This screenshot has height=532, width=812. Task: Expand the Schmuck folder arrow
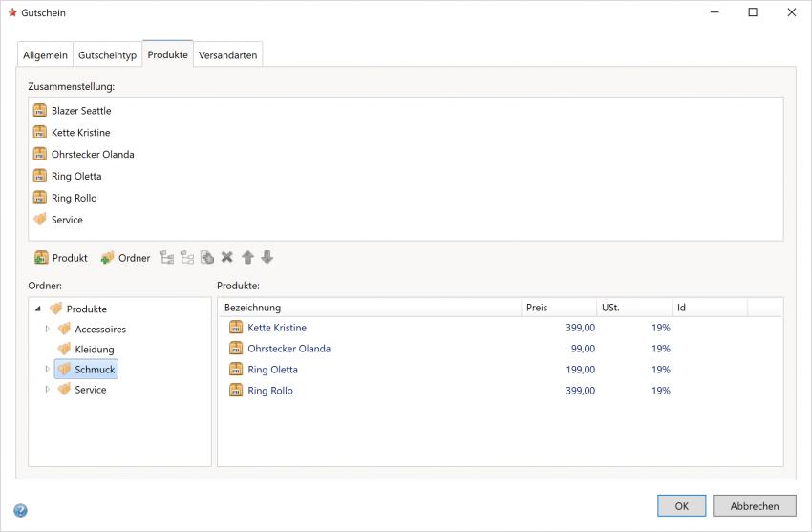click(x=48, y=369)
